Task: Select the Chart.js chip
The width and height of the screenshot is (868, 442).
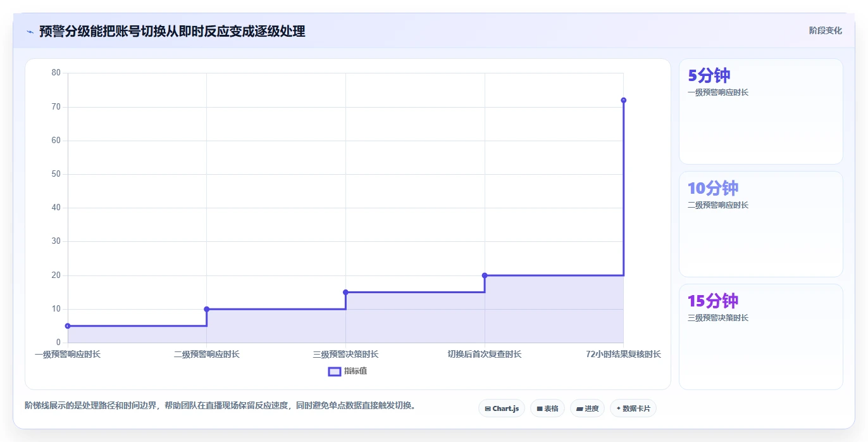Action: [502, 408]
